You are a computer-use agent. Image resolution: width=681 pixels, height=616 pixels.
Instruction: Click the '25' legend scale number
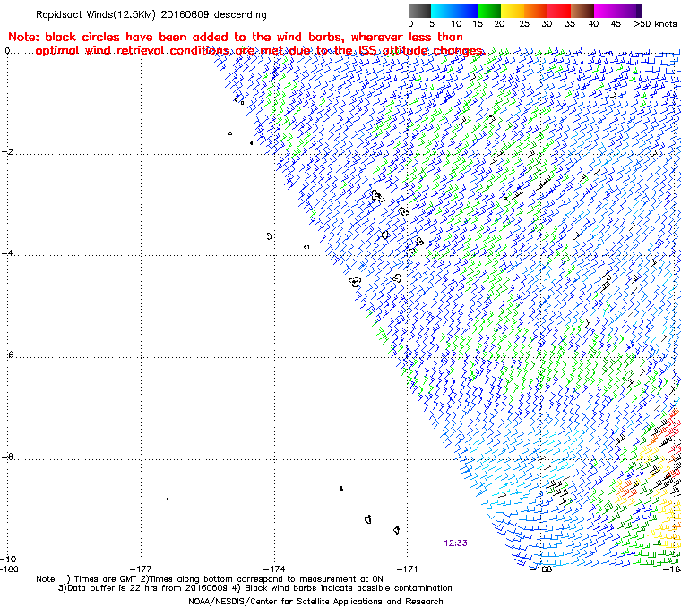[524, 24]
